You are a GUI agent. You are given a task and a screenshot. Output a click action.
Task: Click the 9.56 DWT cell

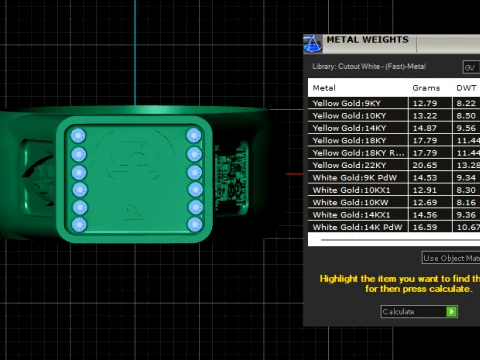point(466,128)
